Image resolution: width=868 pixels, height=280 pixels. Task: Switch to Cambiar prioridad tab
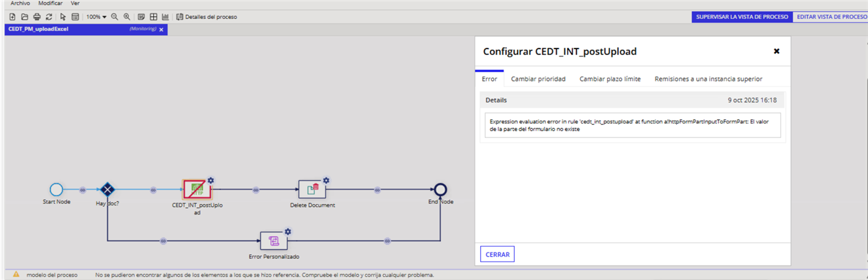tap(538, 79)
